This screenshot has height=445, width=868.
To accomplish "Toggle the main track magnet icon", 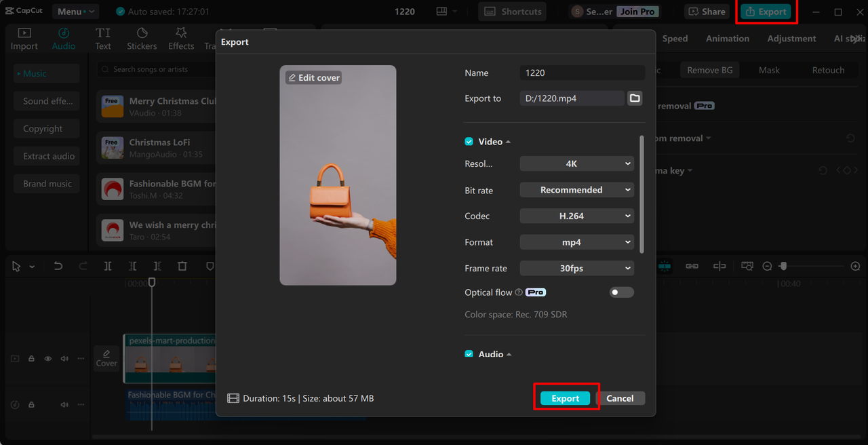I will (665, 266).
